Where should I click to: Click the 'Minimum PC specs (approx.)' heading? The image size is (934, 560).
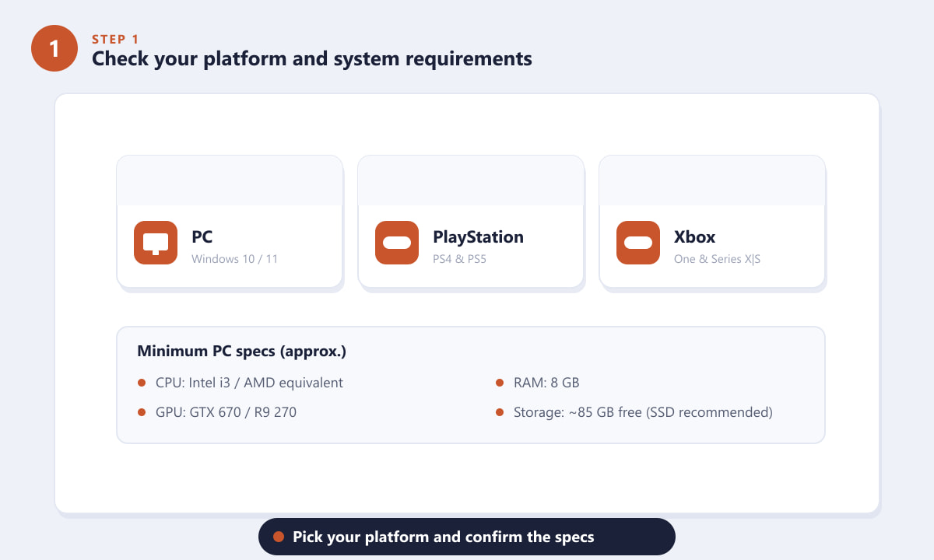tap(241, 352)
